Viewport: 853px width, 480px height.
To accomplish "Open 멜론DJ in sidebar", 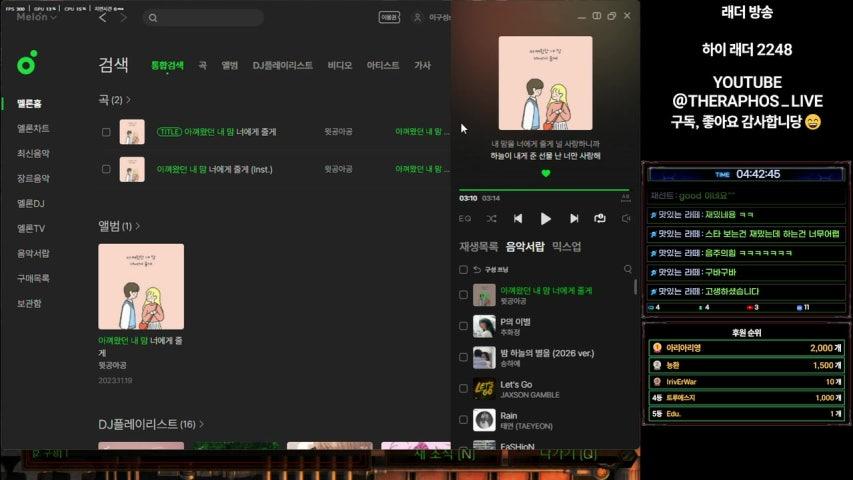I will tap(30, 204).
